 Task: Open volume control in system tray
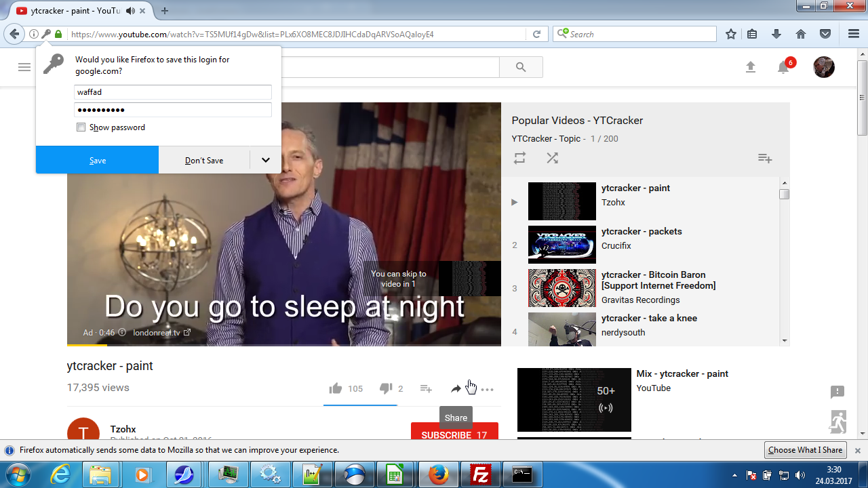point(800,475)
